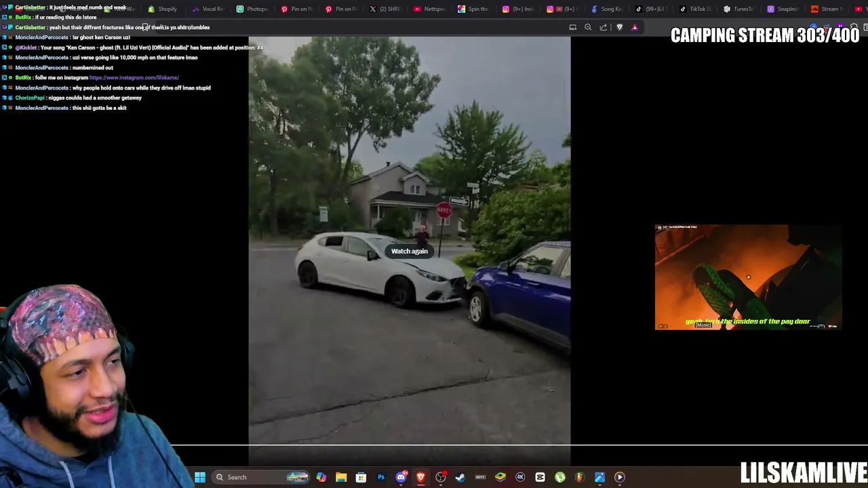
Task: Open CapCut from the taskbar
Action: coord(540,477)
